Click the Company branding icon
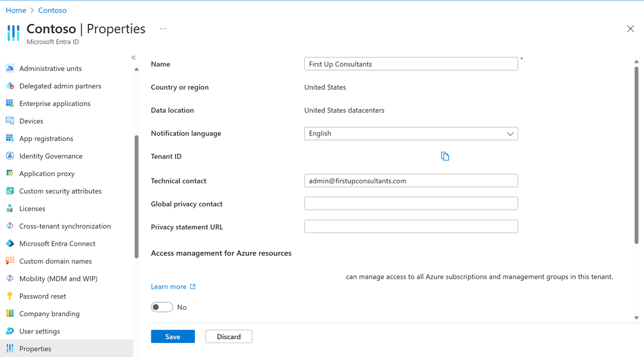644x357 pixels. (10, 314)
